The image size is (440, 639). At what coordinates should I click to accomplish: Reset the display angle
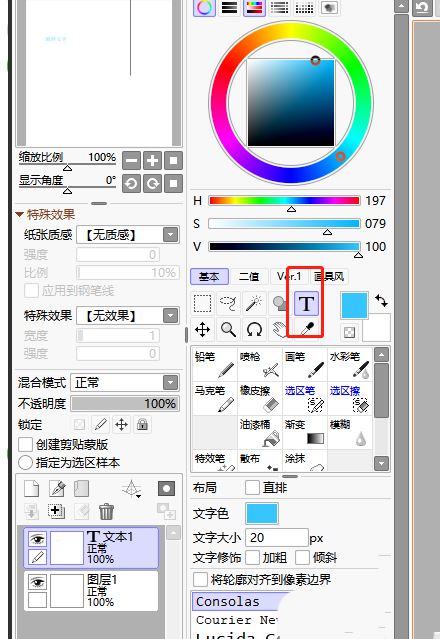click(x=173, y=184)
